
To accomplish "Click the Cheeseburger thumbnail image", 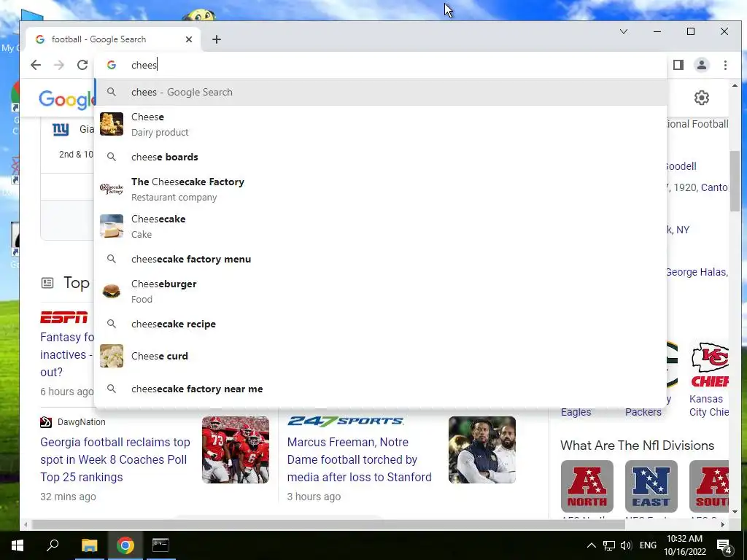I will click(x=112, y=290).
